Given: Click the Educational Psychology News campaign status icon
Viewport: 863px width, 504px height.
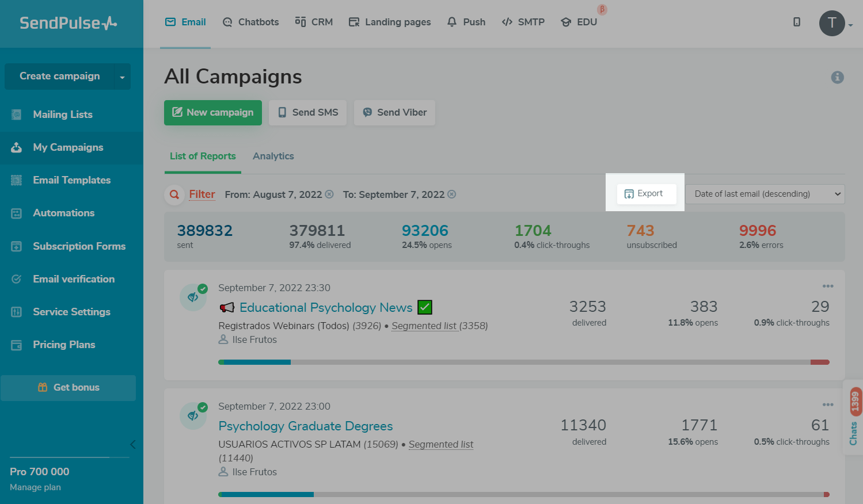Looking at the screenshot, I should tap(193, 297).
